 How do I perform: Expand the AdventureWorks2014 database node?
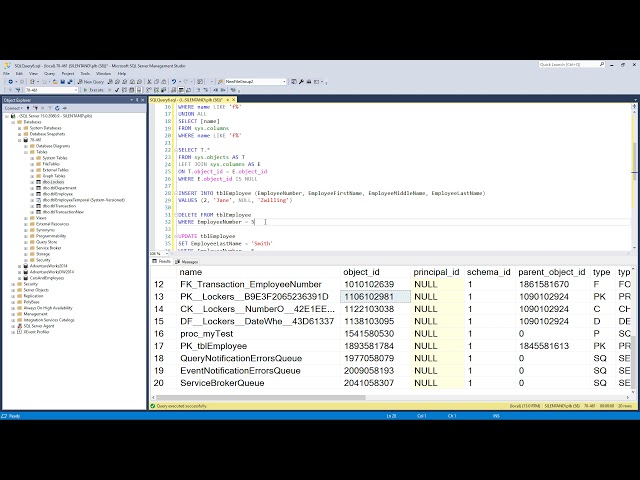[19, 266]
